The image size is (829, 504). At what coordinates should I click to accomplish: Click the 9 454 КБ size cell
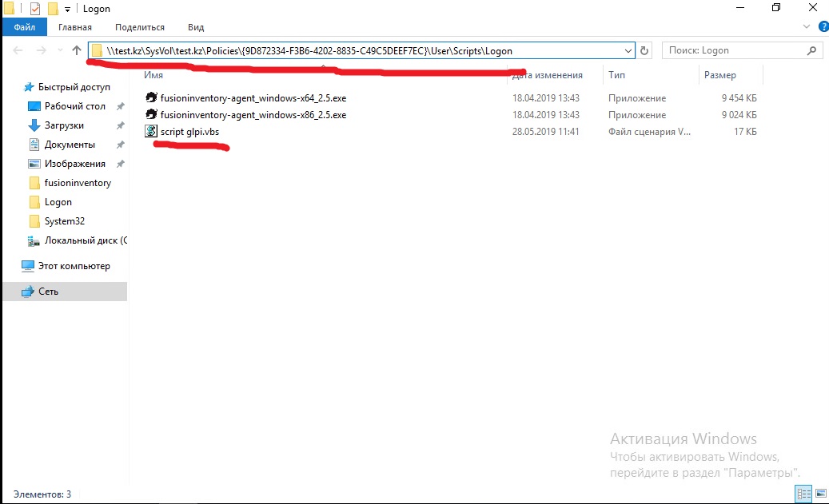(739, 98)
